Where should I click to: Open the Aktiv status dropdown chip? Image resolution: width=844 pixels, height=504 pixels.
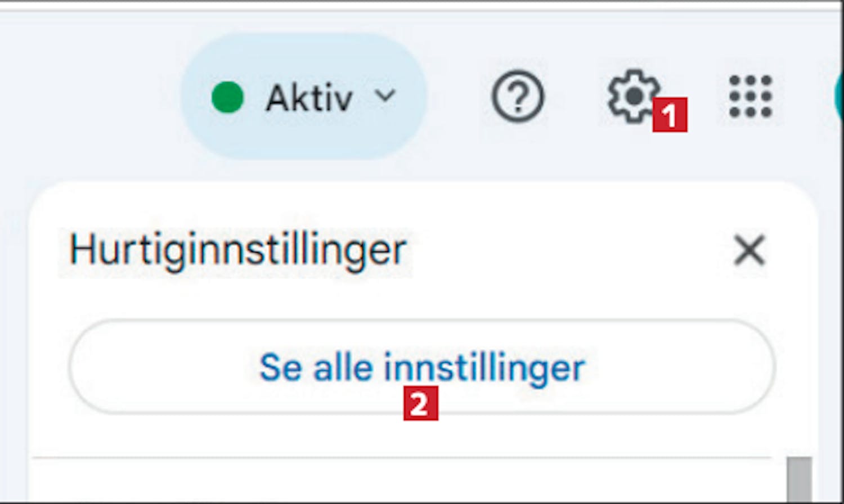(304, 96)
